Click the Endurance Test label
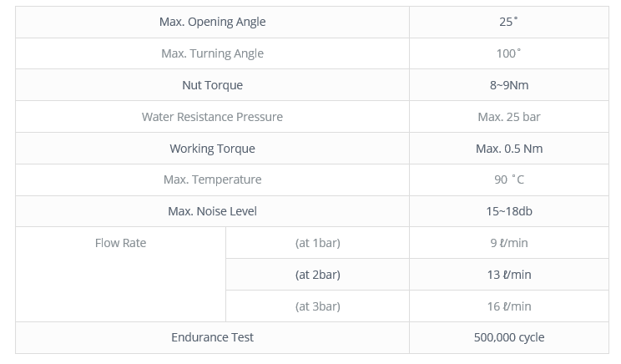 click(212, 337)
